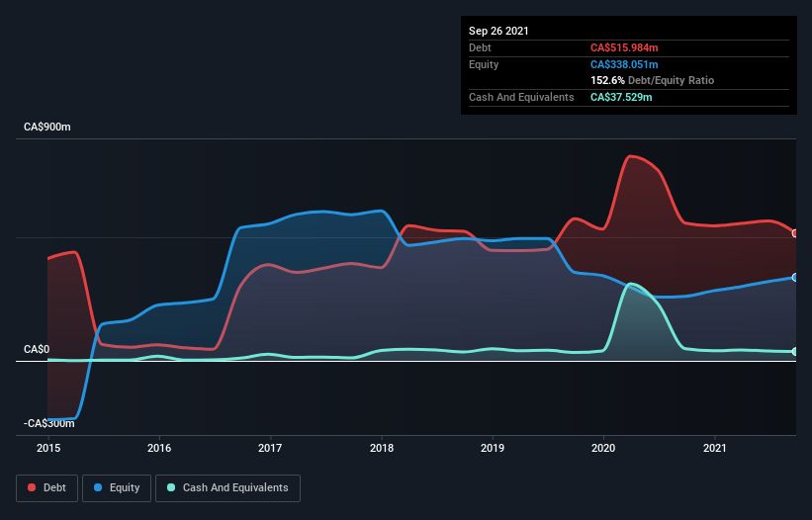Click the 2020 x-axis label
This screenshot has width=812, height=520.
603,448
